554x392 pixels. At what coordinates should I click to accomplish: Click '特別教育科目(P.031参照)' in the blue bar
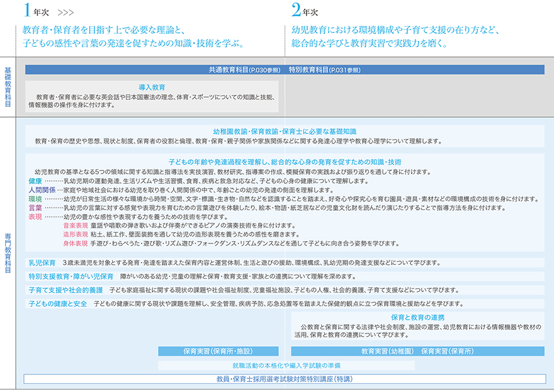(324, 70)
